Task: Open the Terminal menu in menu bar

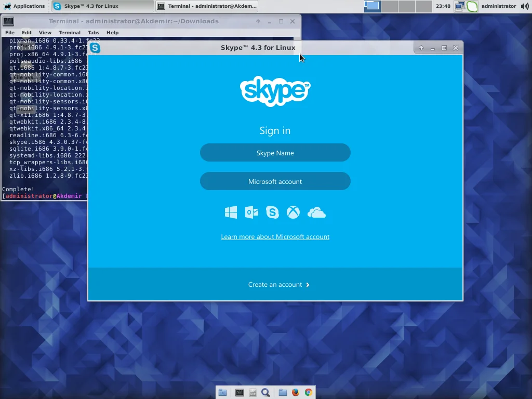Action: tap(70, 33)
